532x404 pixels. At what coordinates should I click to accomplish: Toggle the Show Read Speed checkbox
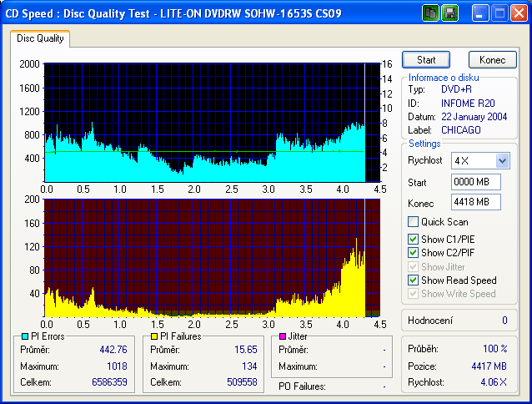pos(413,280)
